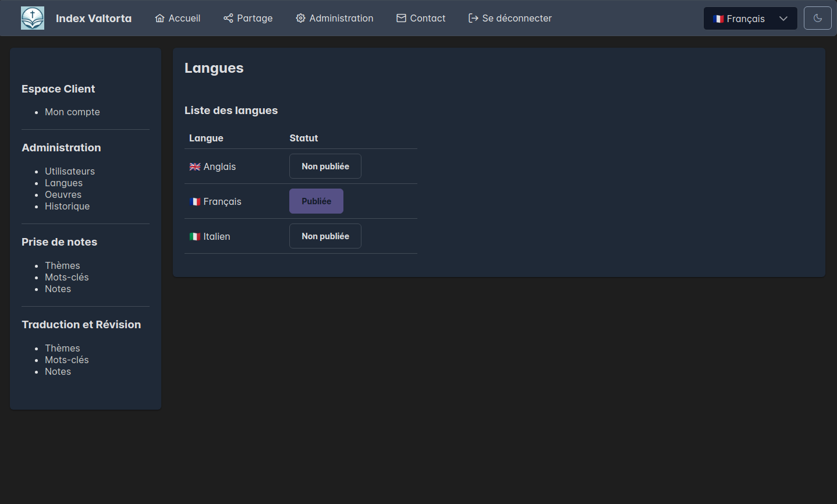The height and width of the screenshot is (504, 837).
Task: Click the logout icon beside Se déconnecter
Action: pos(473,18)
